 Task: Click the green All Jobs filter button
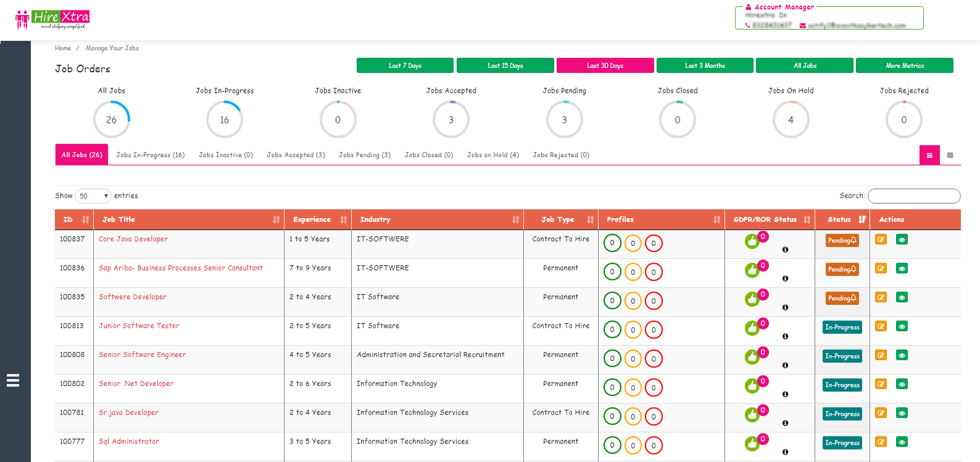(805, 65)
